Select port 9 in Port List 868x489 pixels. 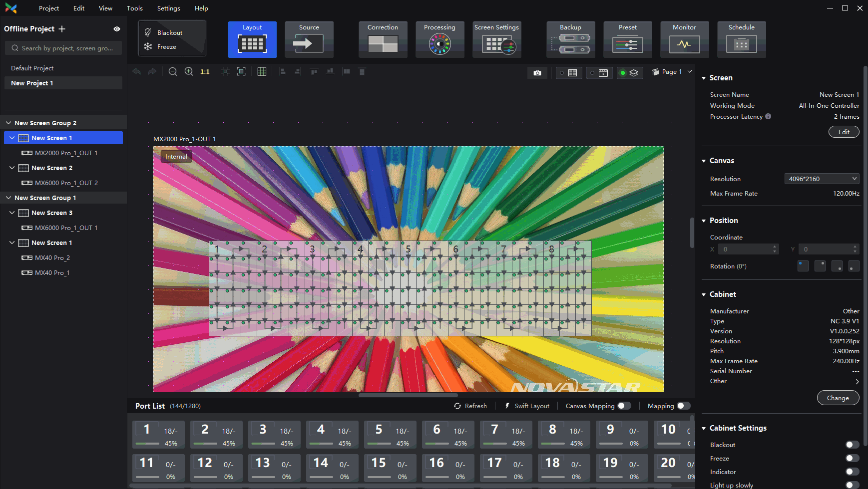pos(622,435)
